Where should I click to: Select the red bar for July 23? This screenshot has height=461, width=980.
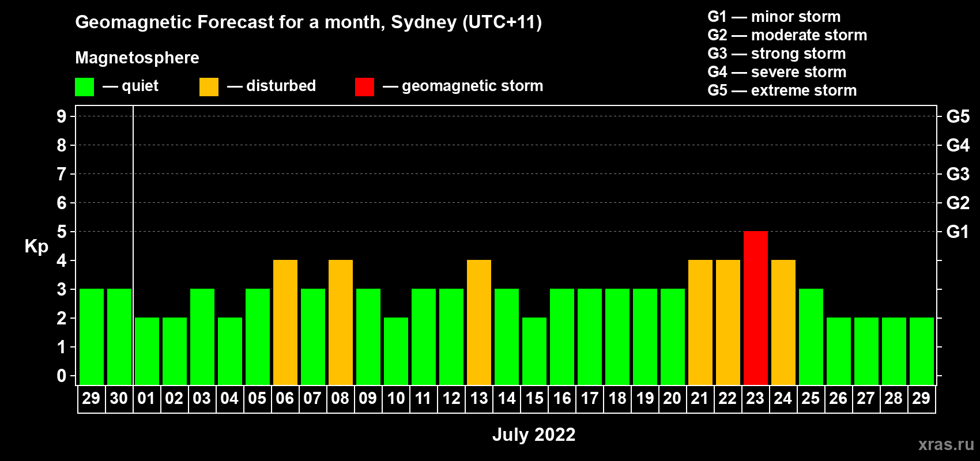[x=756, y=308]
